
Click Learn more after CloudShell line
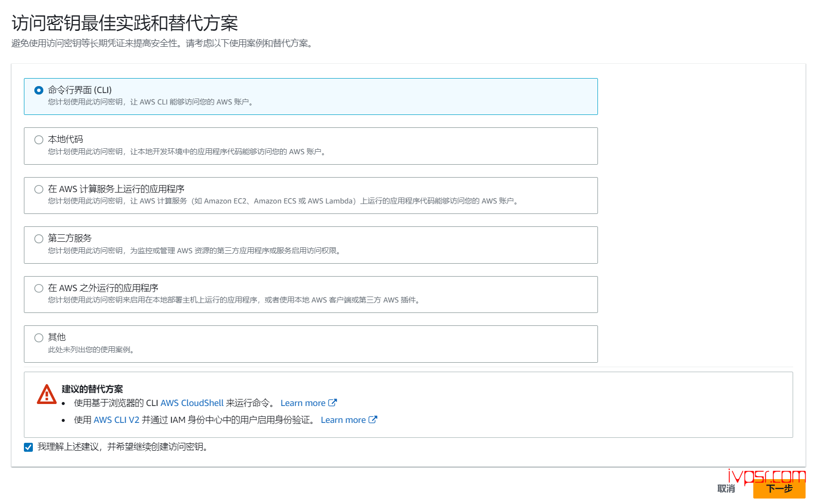point(303,403)
